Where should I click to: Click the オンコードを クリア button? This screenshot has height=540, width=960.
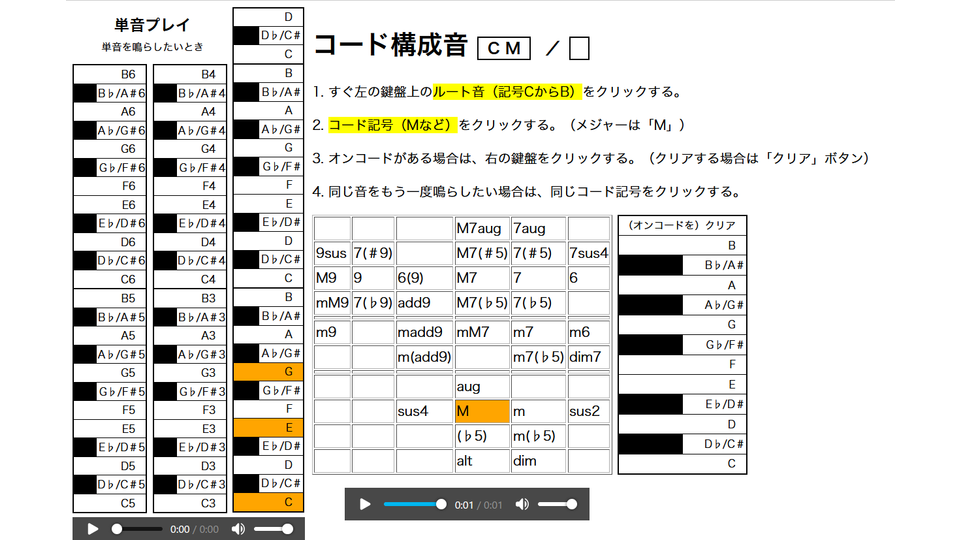tap(682, 225)
